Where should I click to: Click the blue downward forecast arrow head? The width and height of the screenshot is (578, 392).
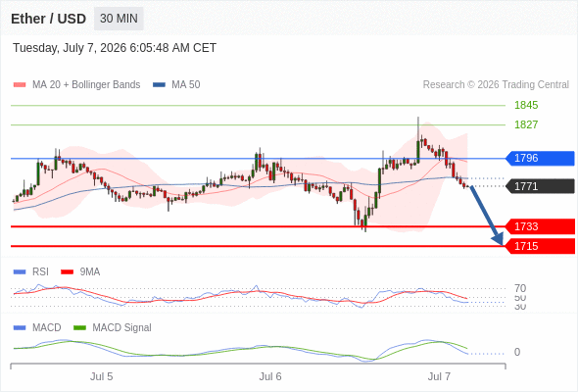click(498, 239)
